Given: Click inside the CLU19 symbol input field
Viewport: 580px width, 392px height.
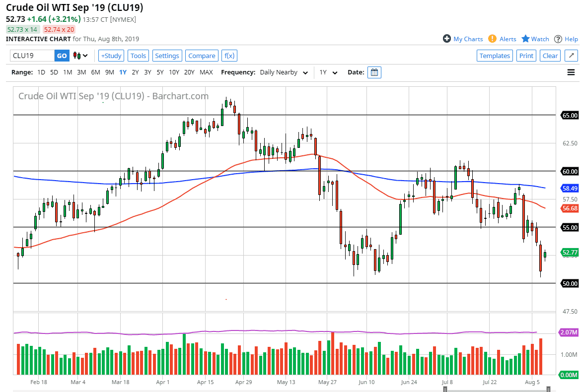Looking at the screenshot, I should pyautogui.click(x=30, y=56).
